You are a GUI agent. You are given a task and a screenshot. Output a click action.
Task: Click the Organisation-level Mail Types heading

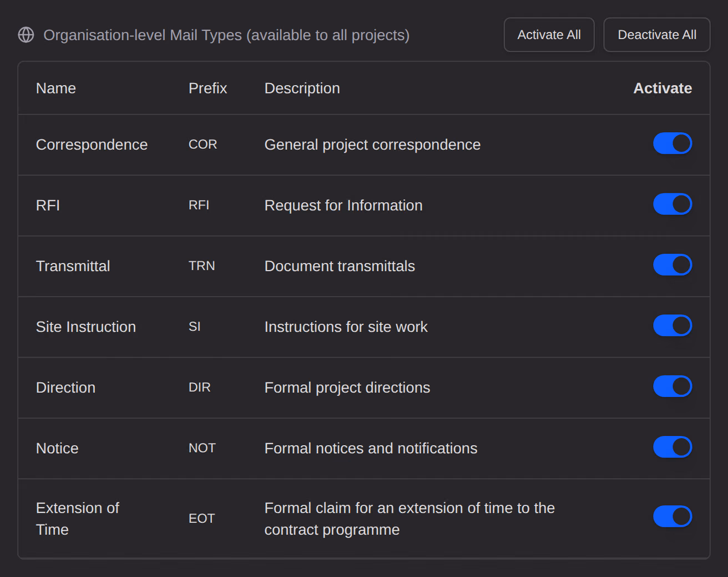[x=226, y=35]
